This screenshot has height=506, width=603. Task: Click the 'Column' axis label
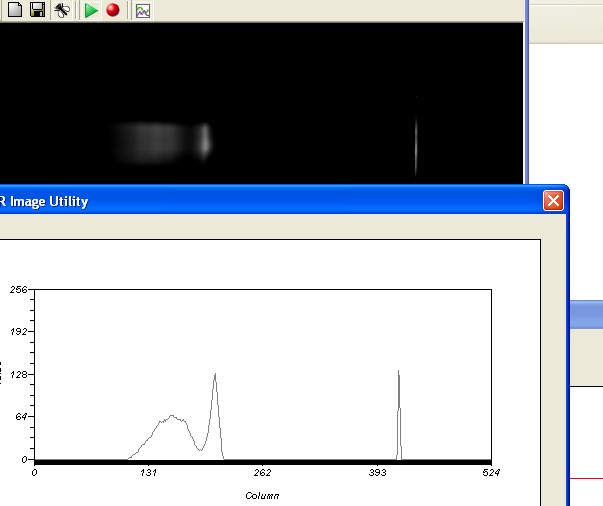(262, 496)
